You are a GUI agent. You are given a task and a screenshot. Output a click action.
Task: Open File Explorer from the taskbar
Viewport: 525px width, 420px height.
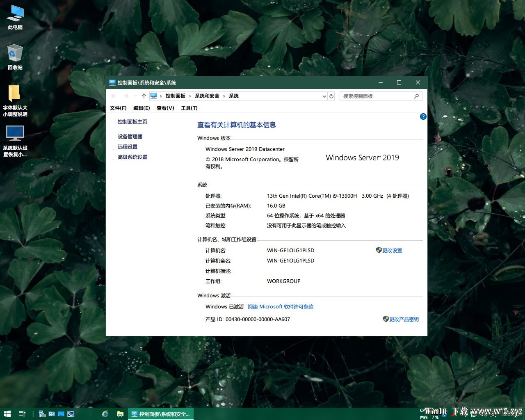tap(120, 414)
